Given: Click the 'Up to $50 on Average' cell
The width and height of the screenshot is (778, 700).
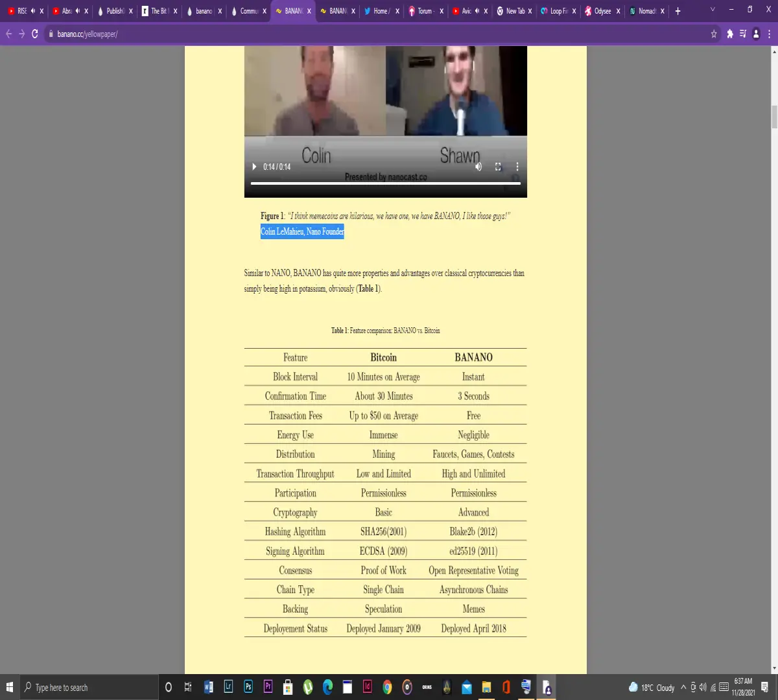Looking at the screenshot, I should coord(383,415).
